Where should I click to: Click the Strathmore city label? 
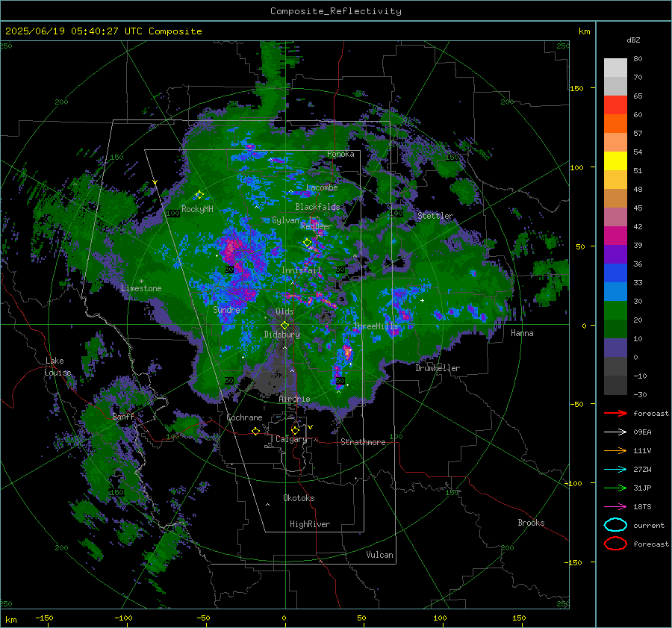pyautogui.click(x=363, y=442)
